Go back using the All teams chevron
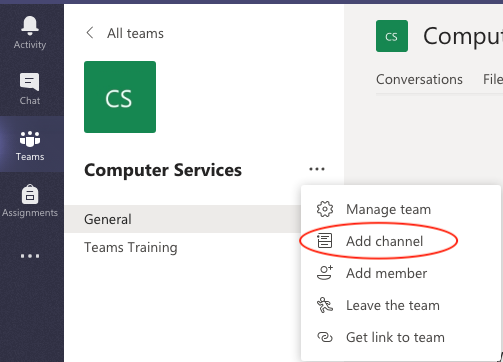This screenshot has width=503, height=362. [x=90, y=33]
